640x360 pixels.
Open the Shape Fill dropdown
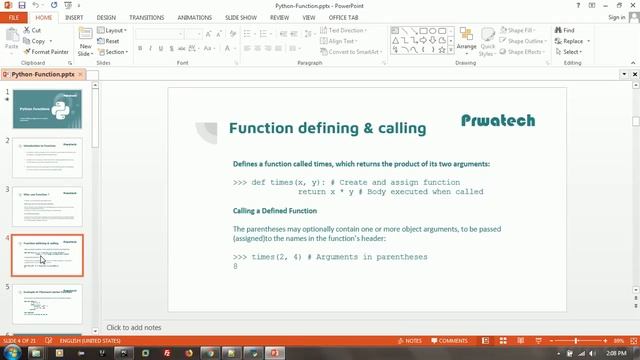(x=518, y=30)
